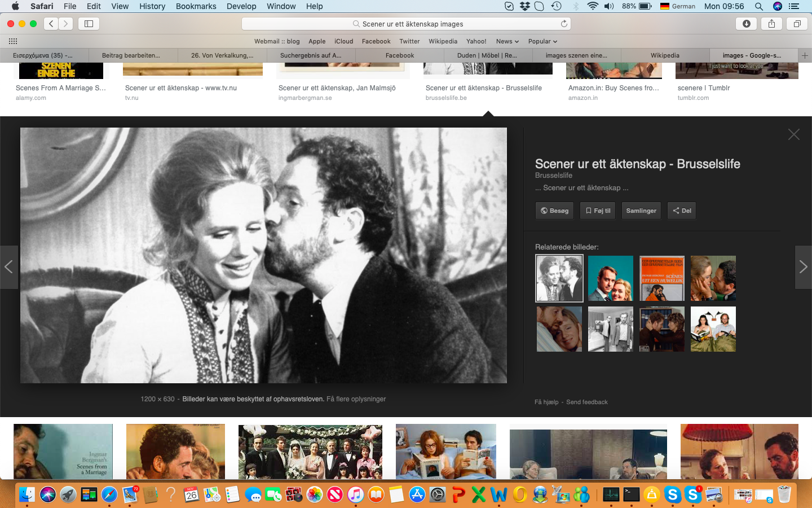Open Finder from the Dock
Viewport: 812px width, 508px height.
tap(27, 495)
